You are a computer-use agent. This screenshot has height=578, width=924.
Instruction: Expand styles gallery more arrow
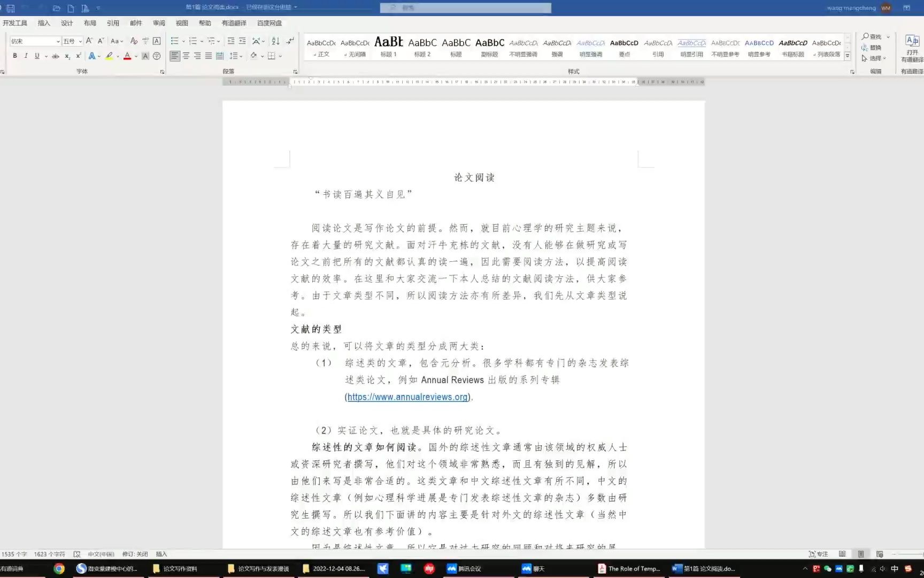tap(847, 56)
